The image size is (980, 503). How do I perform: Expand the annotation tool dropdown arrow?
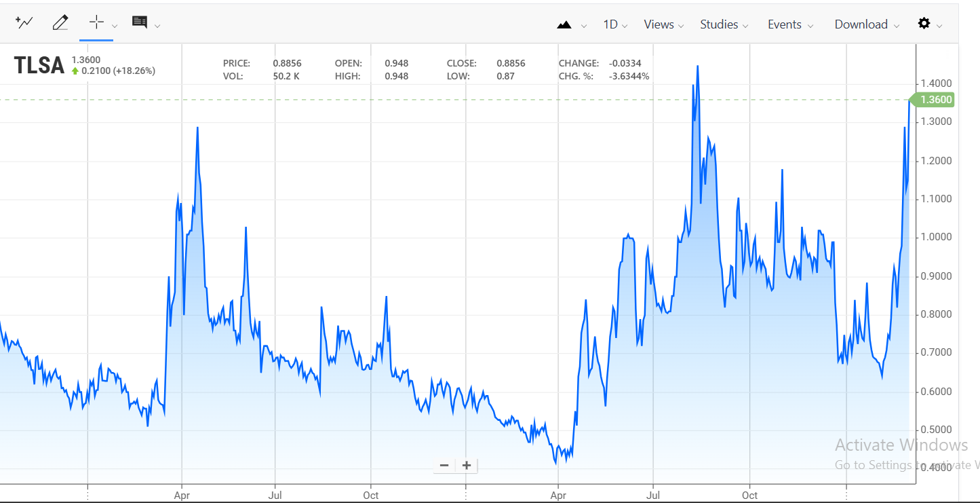[157, 26]
